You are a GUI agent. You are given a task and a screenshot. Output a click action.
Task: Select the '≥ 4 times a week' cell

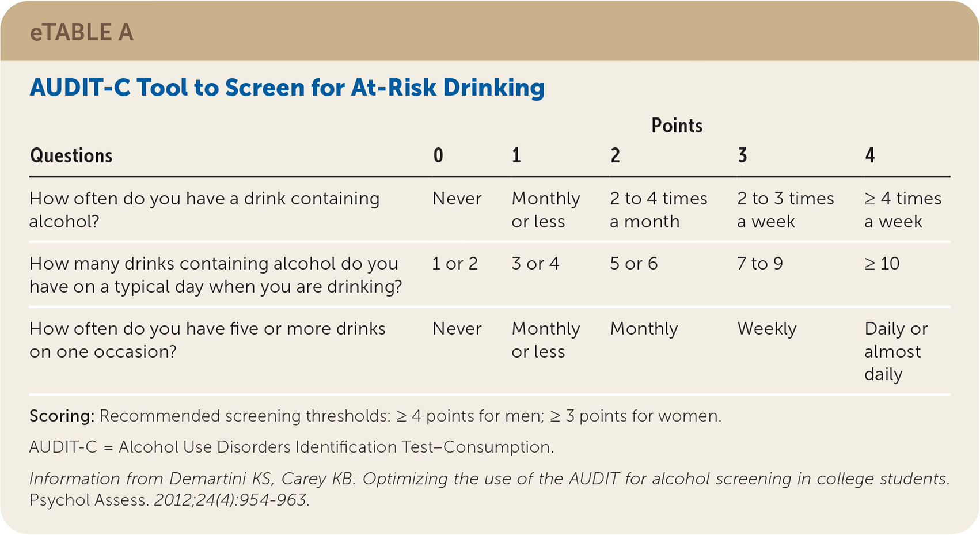click(902, 210)
